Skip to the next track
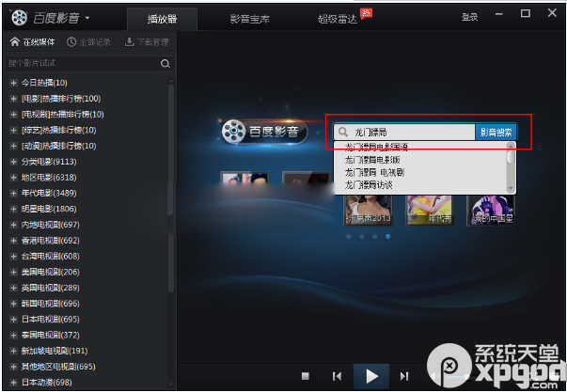 (x=404, y=376)
